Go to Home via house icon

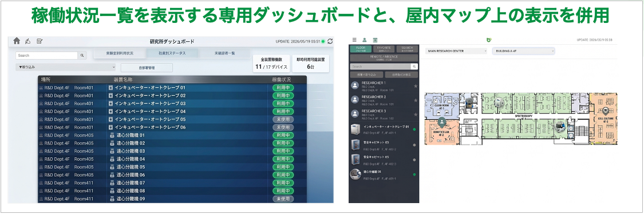[17, 41]
